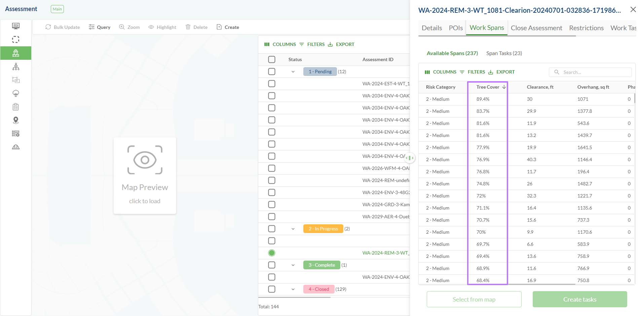
Task: Click the Search field in Work Spans
Action: 590,72
